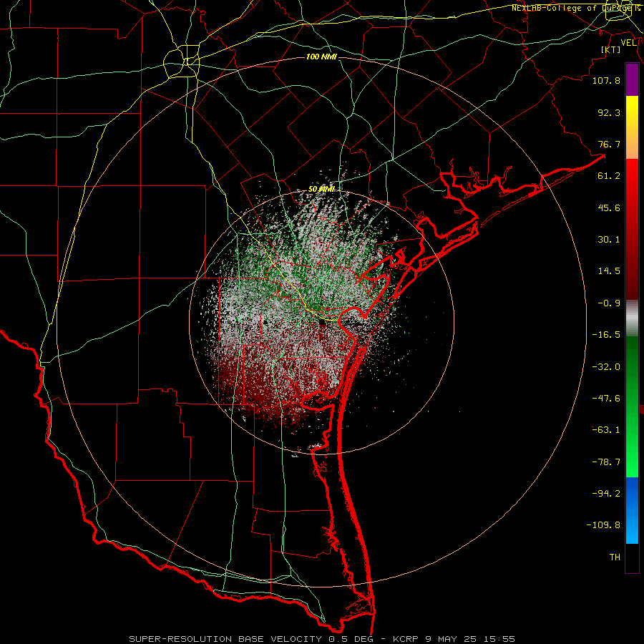This screenshot has height=644, width=644.
Task: Click the 14.5 legend value
Action: point(609,271)
